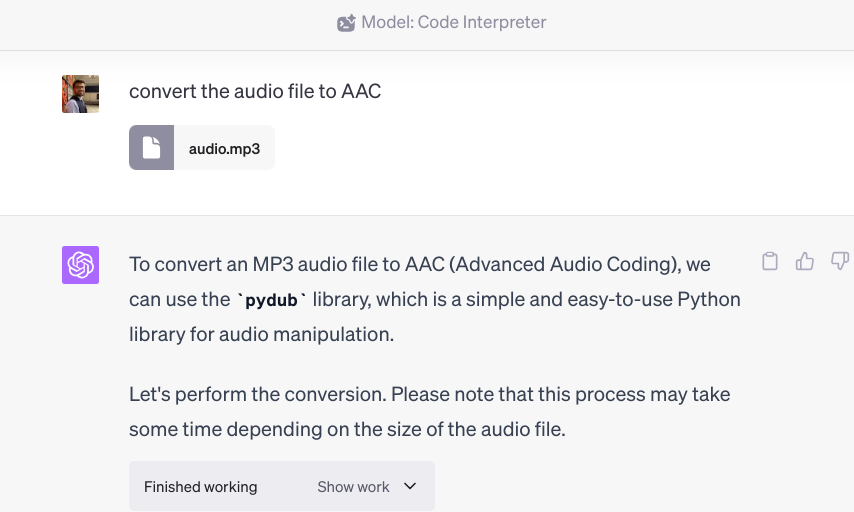The height and width of the screenshot is (512, 854).
Task: Copy the assistant response with clipboard icon
Action: pyautogui.click(x=770, y=262)
